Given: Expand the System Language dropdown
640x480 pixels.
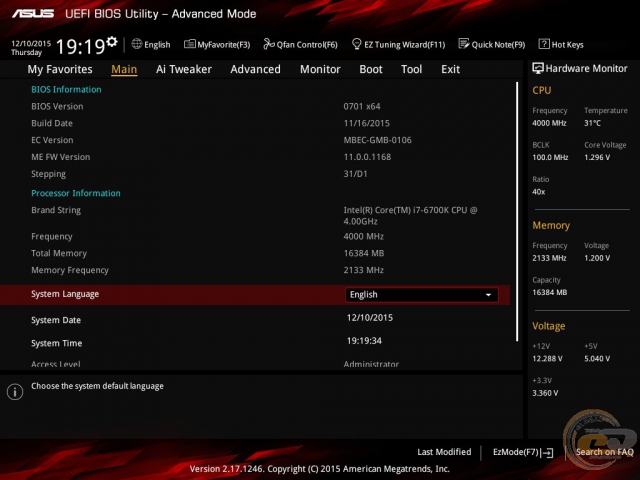Looking at the screenshot, I should [x=421, y=295].
